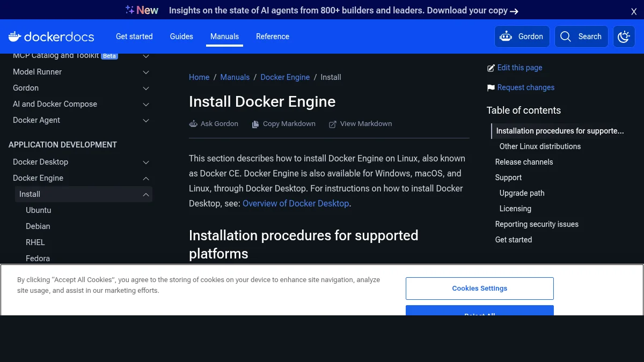Click the Edit this page pencil icon
The image size is (644, 362).
coord(491,68)
